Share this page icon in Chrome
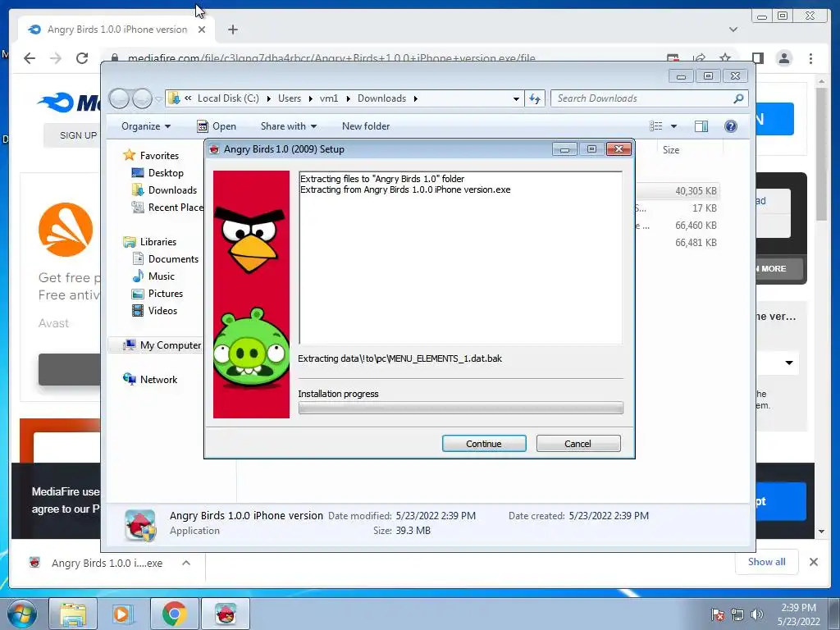This screenshot has height=630, width=840. tap(699, 58)
